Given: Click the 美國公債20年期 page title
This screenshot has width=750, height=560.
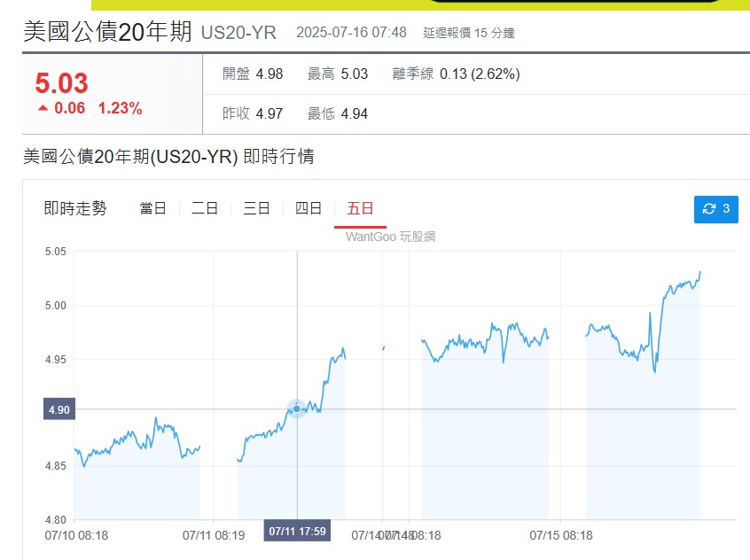Looking at the screenshot, I should pos(107,32).
